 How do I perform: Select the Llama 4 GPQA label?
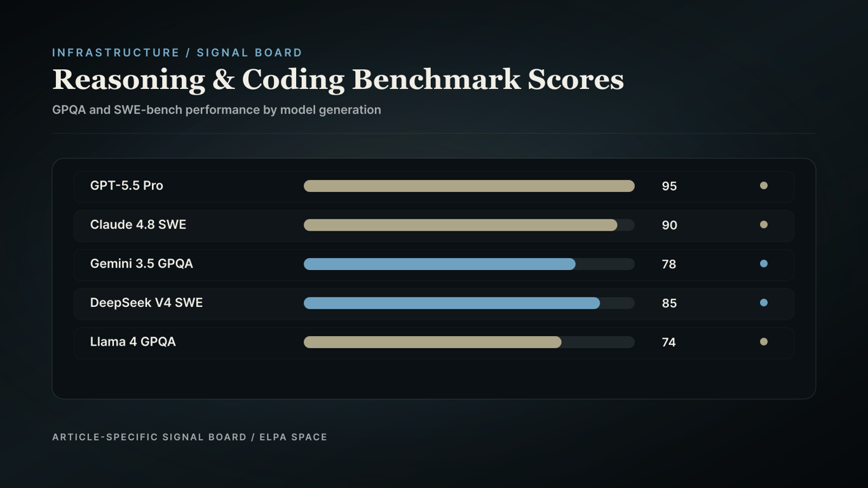click(133, 342)
